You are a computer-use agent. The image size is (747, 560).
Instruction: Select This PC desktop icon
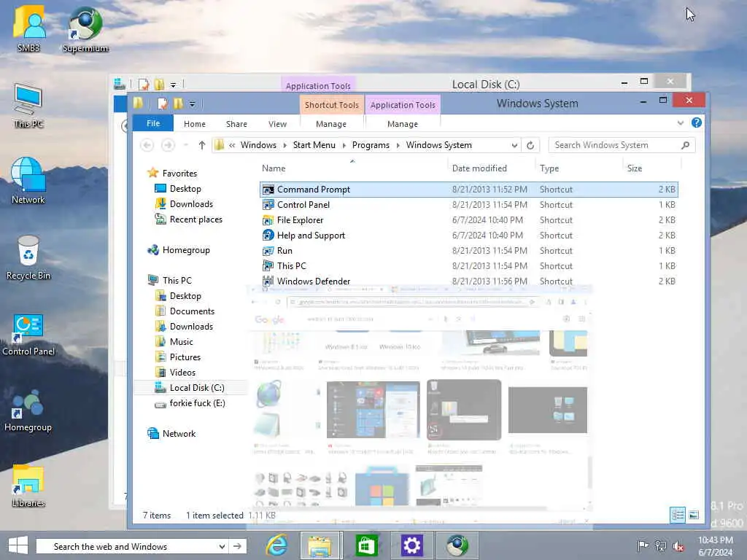pos(28,106)
